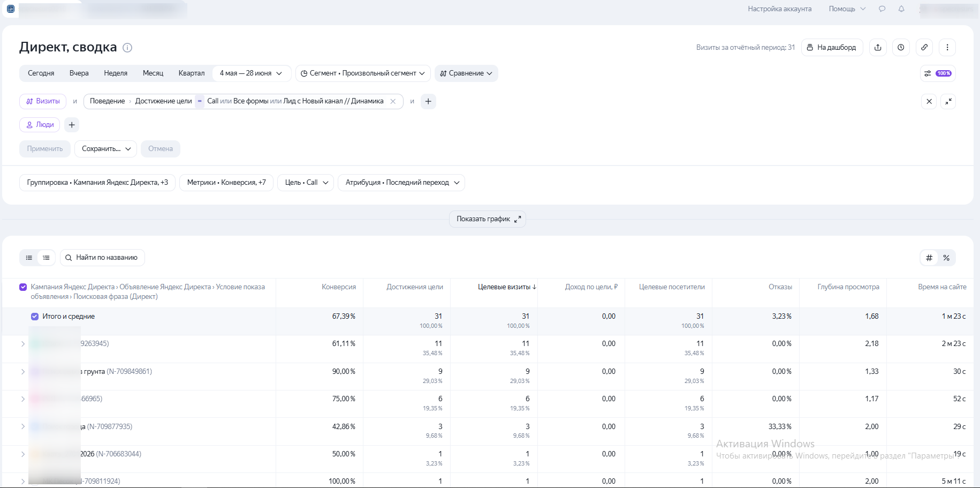This screenshot has height=488, width=980.
Task: Click the Metrica logo icon at top left
Action: 11,9
